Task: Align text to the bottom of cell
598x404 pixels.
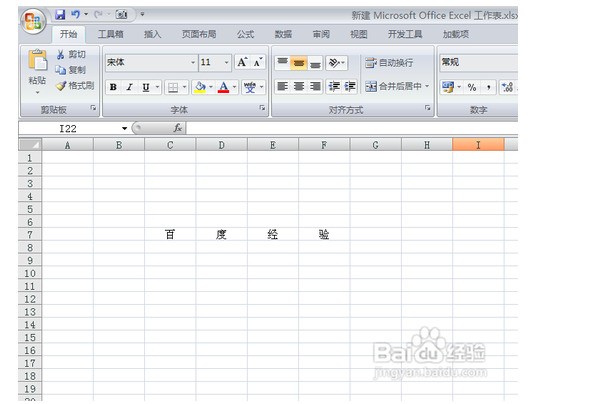Action: [315, 63]
